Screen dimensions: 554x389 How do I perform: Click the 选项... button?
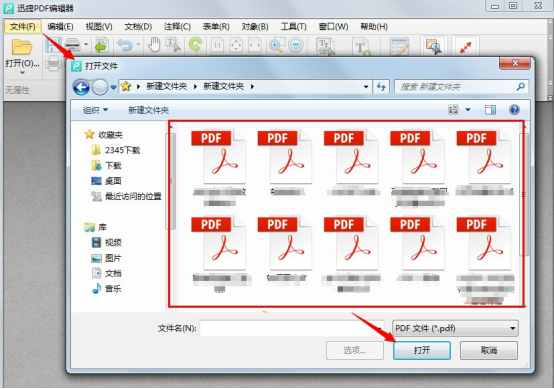(x=355, y=350)
